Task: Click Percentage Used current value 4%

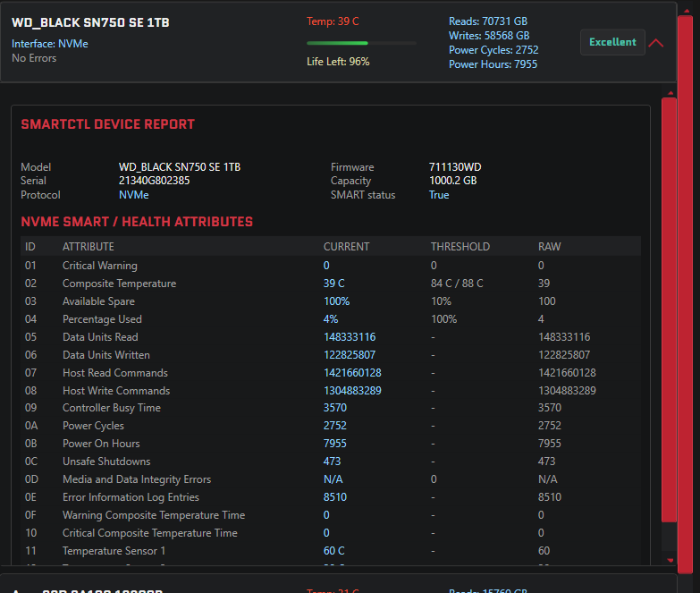Action: tap(331, 319)
